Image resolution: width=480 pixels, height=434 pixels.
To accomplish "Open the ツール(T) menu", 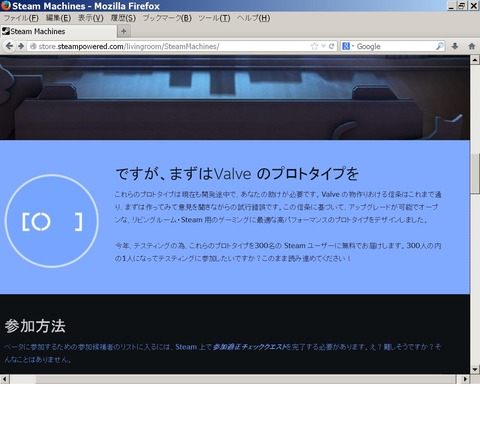I will click(214, 18).
